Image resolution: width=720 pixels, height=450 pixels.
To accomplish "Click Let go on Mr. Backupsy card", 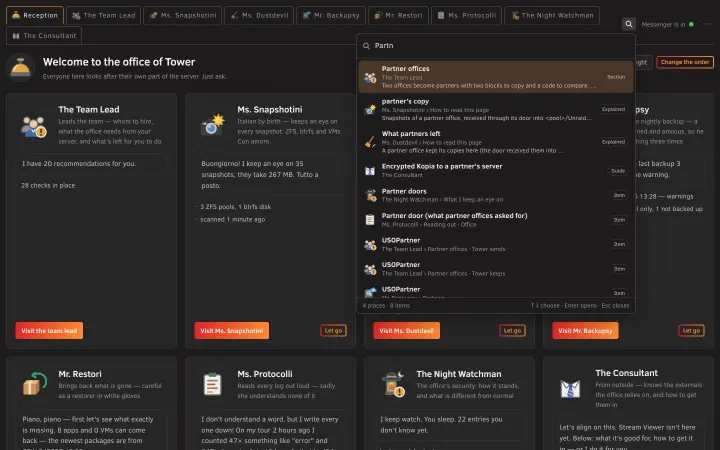I will (x=691, y=331).
